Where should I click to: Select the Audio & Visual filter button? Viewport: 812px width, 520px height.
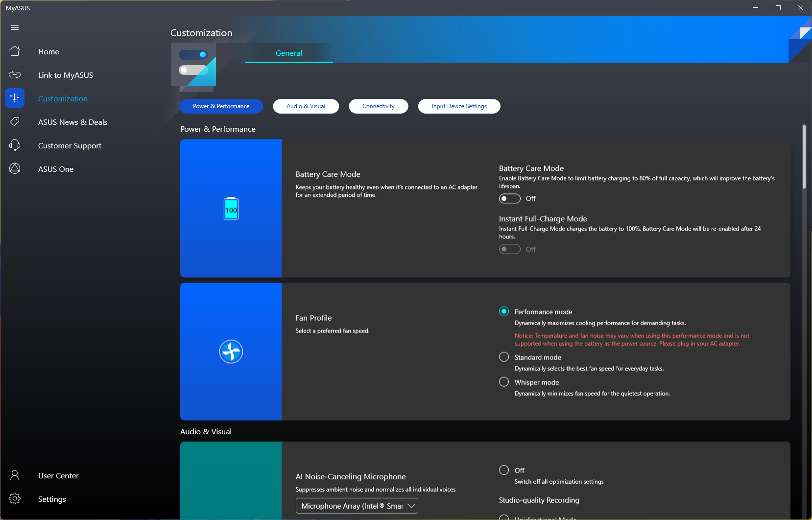[x=306, y=106]
